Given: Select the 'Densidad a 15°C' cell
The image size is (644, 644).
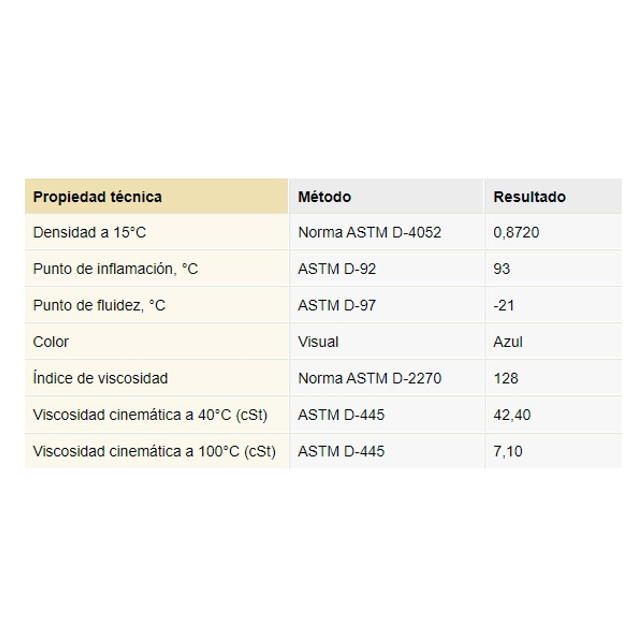Looking at the screenshot, I should pos(90,232).
